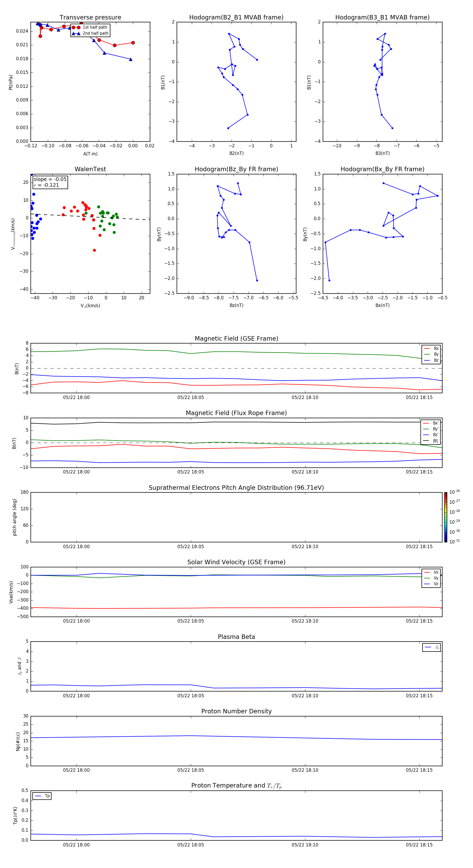Select the beta-p legend entry in Plasma Beta

click(431, 647)
